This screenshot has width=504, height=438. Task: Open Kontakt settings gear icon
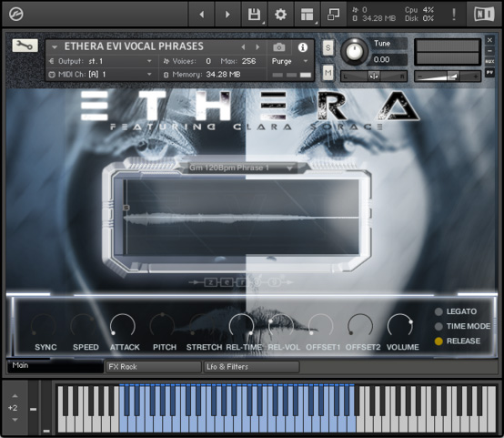[x=280, y=15]
